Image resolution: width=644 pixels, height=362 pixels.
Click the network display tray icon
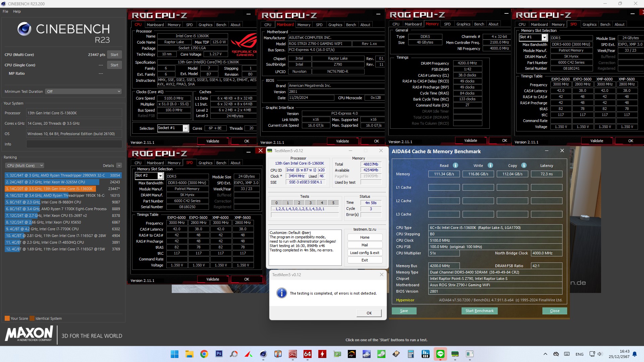[592, 354]
